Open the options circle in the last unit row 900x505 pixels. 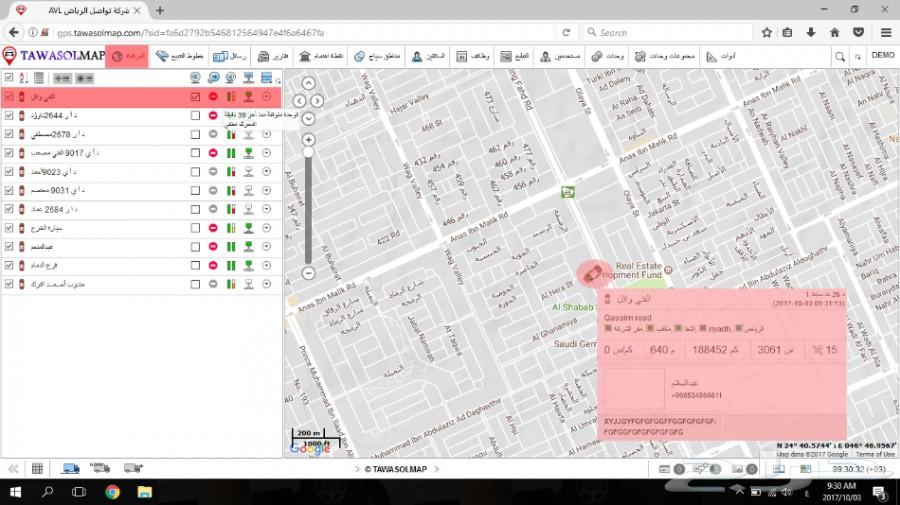click(266, 284)
